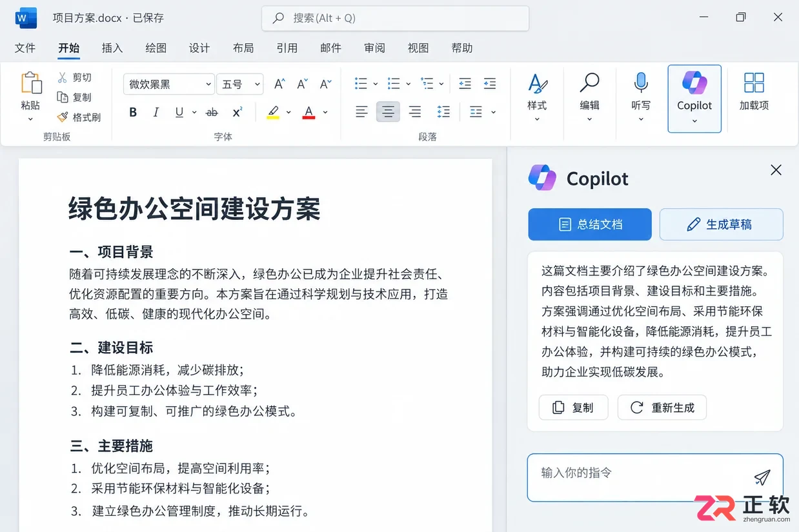Screen dimensions: 799x532
Task: Decrease the font size
Action: 302,84
